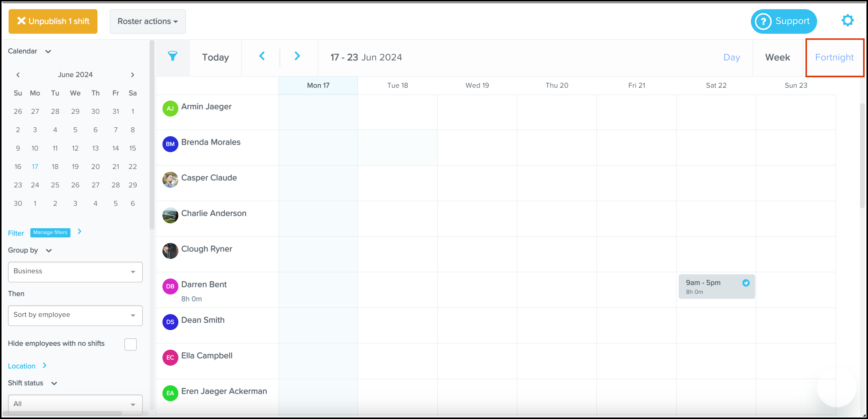Go to previous month in mini calendar
868x419 pixels.
tap(18, 75)
